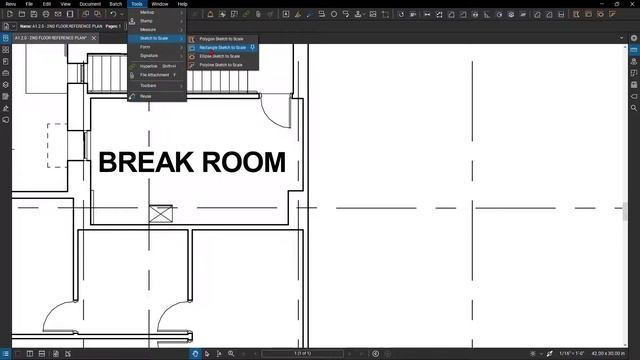Choose Hyperlink from Tools menu
The image size is (640, 360).
157,66
